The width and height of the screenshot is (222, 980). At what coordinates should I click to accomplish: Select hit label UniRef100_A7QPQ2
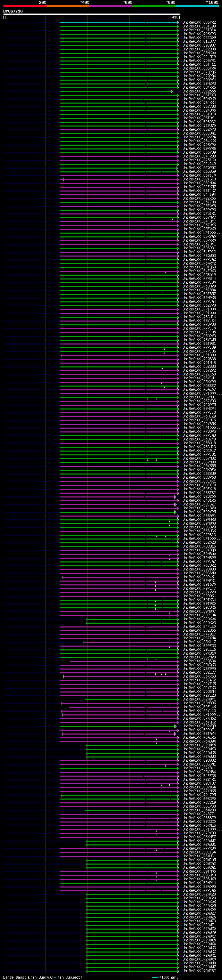coord(199,168)
